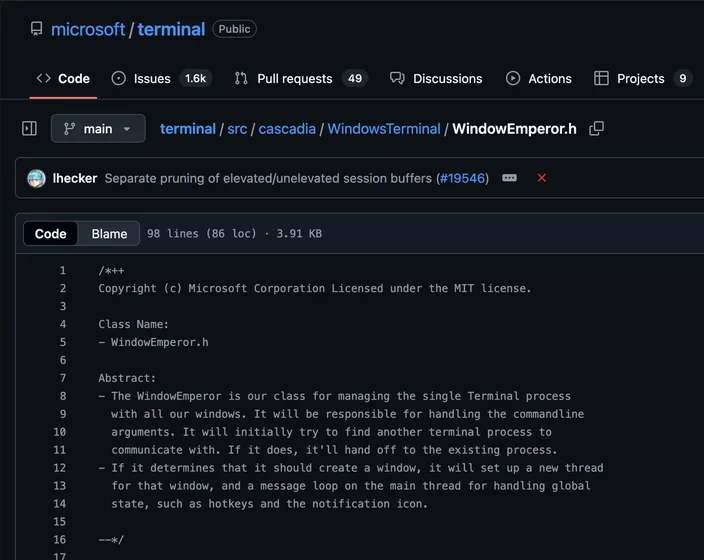
Task: Click the 'Abstract:' code line
Action: tap(127, 378)
